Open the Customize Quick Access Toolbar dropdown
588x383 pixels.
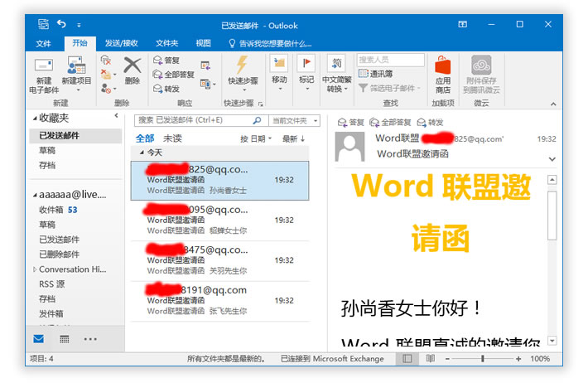(x=79, y=25)
